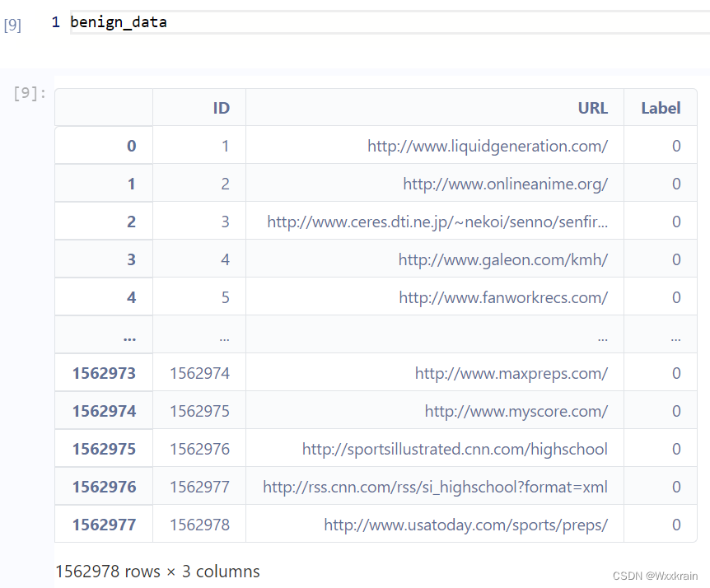Select the liquidgeneration.com URL cell
Image resolution: width=710 pixels, height=588 pixels.
(x=435, y=146)
